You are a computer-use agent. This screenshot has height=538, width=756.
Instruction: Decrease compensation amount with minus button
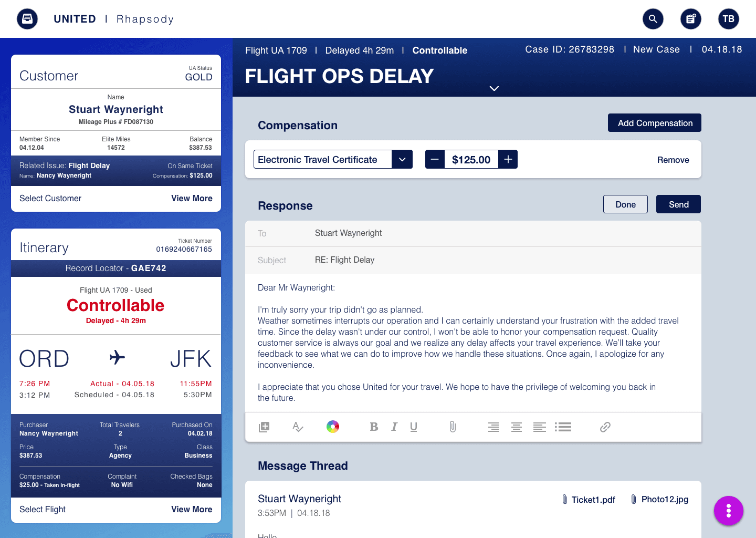pos(435,159)
